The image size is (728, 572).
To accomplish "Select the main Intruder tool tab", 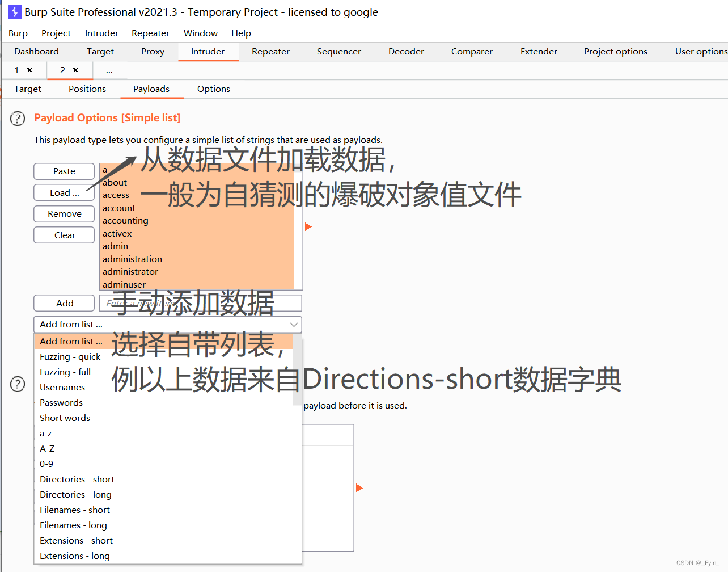I will coord(208,52).
